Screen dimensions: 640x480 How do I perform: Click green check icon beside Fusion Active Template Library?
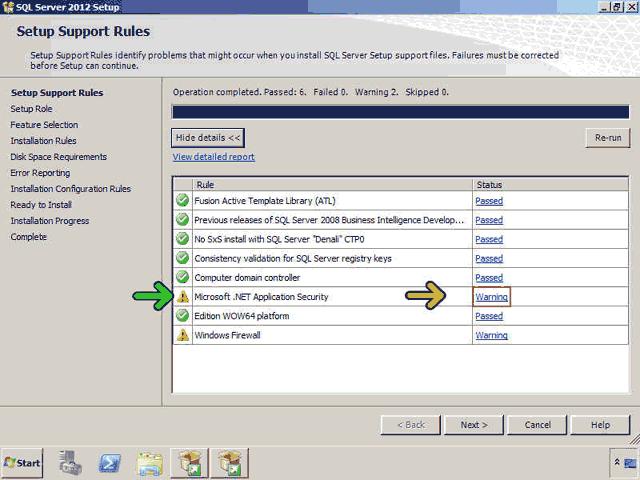(x=182, y=200)
